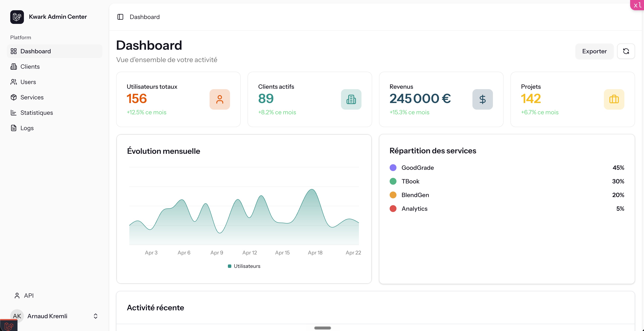The height and width of the screenshot is (331, 644).
Task: Click the Évolution mensuelle heading
Action: point(163,151)
